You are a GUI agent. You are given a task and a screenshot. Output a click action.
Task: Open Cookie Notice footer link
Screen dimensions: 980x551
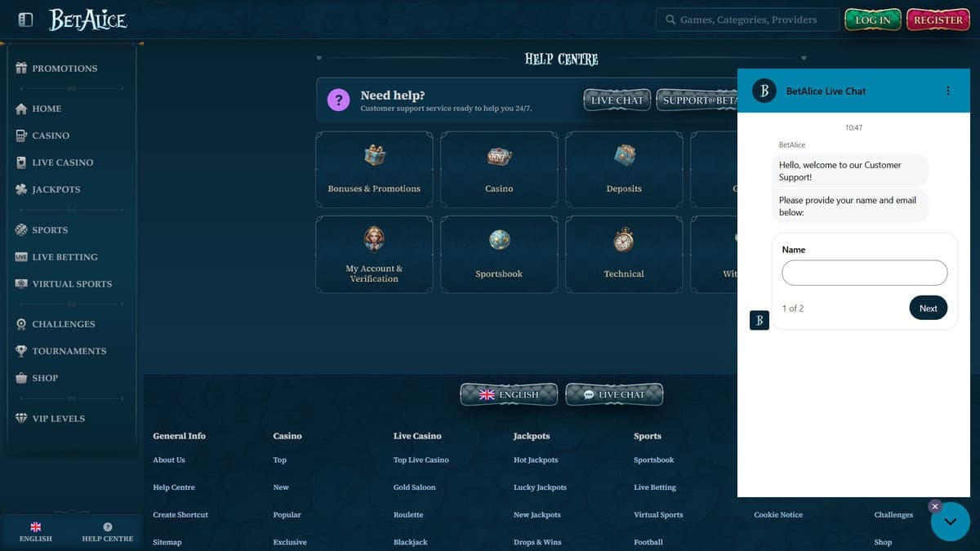pos(778,515)
